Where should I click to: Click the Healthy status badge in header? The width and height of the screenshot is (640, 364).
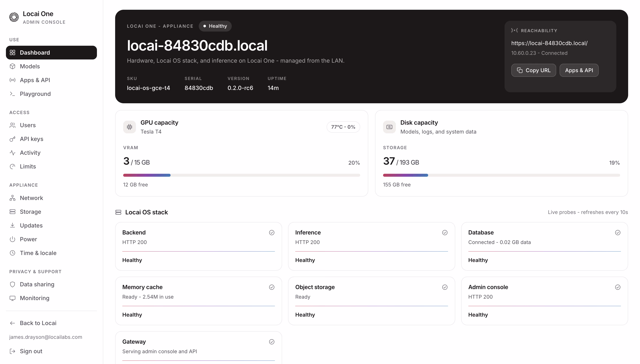point(215,26)
